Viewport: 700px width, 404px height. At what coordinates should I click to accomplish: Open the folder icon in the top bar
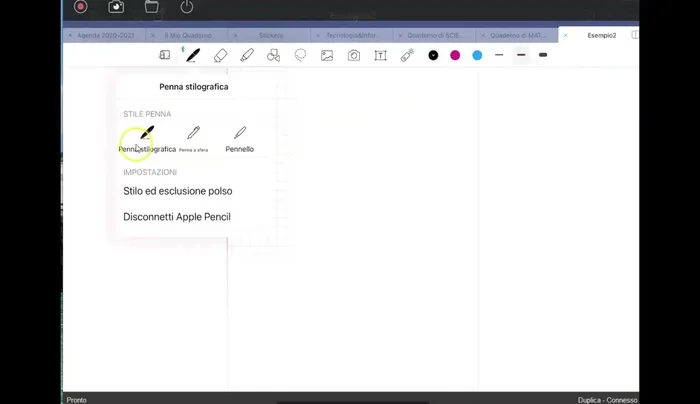pyautogui.click(x=152, y=7)
